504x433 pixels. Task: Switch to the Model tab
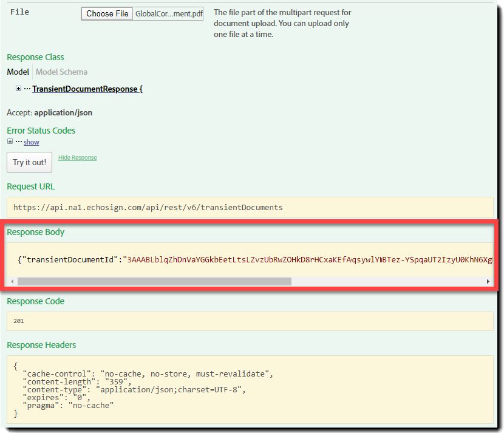tap(18, 72)
